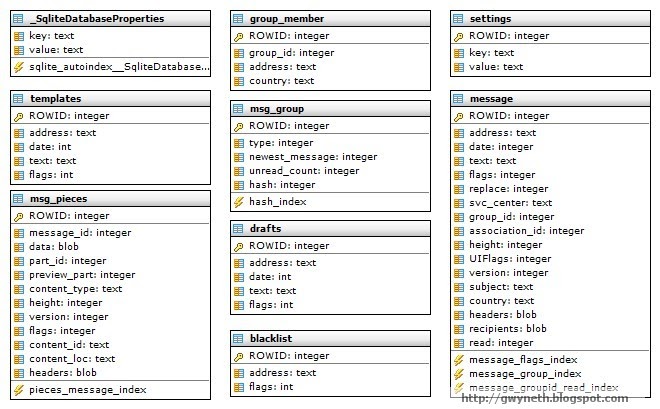Select the 'country: text' field in group_member

[x=330, y=81]
